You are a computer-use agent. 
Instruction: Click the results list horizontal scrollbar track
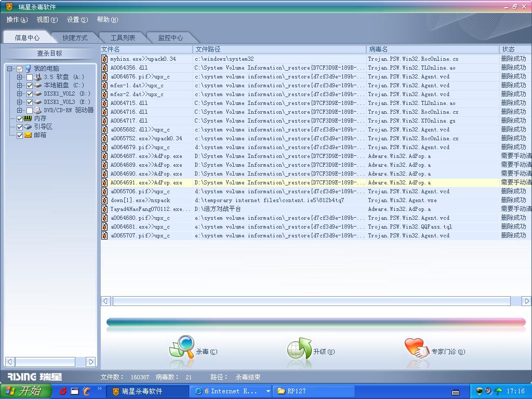click(316, 301)
